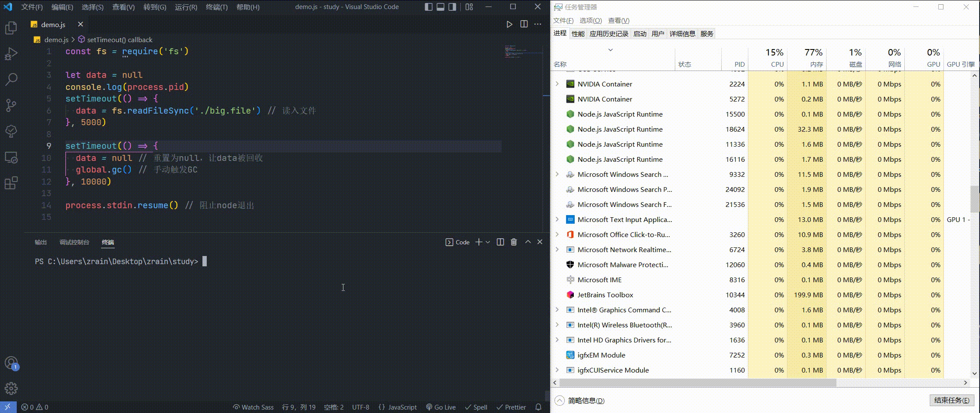Open the 终端(T) menu in VS Code

[x=217, y=7]
